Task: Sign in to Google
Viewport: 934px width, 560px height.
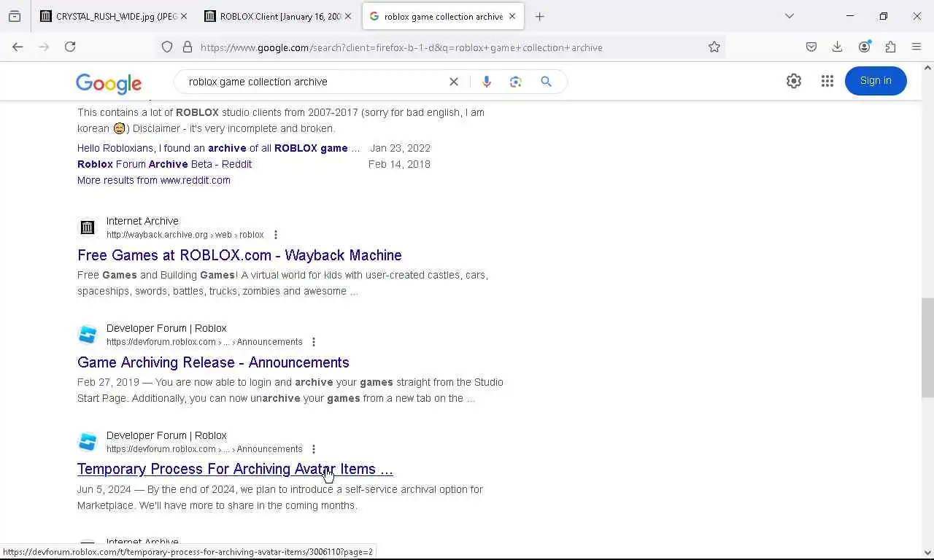Action: pyautogui.click(x=876, y=81)
